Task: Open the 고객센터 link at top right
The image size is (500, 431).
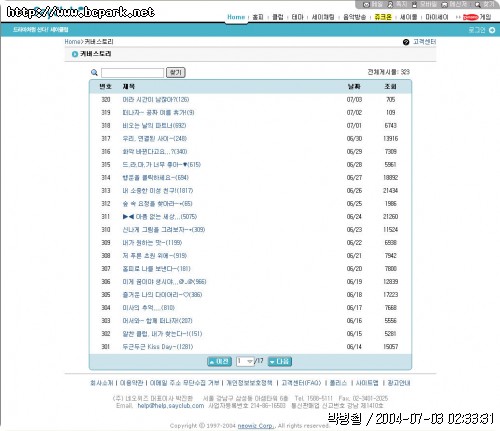Action: (424, 42)
